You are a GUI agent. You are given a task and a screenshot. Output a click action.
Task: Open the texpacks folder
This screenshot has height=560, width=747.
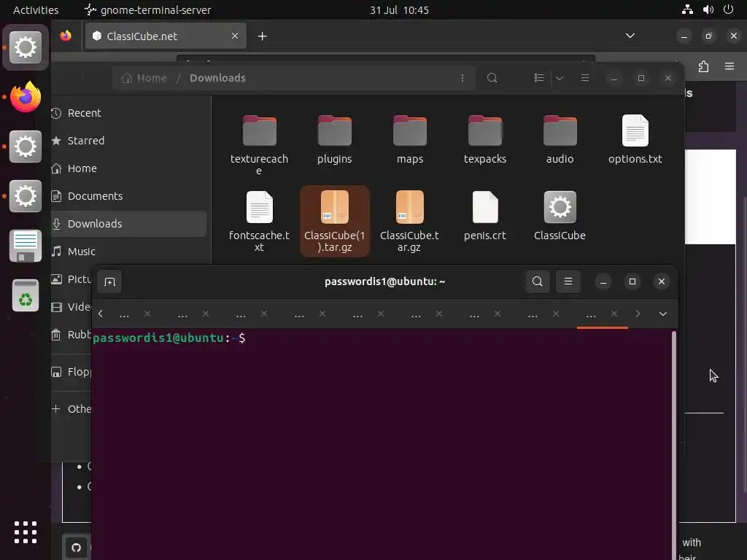(x=485, y=139)
